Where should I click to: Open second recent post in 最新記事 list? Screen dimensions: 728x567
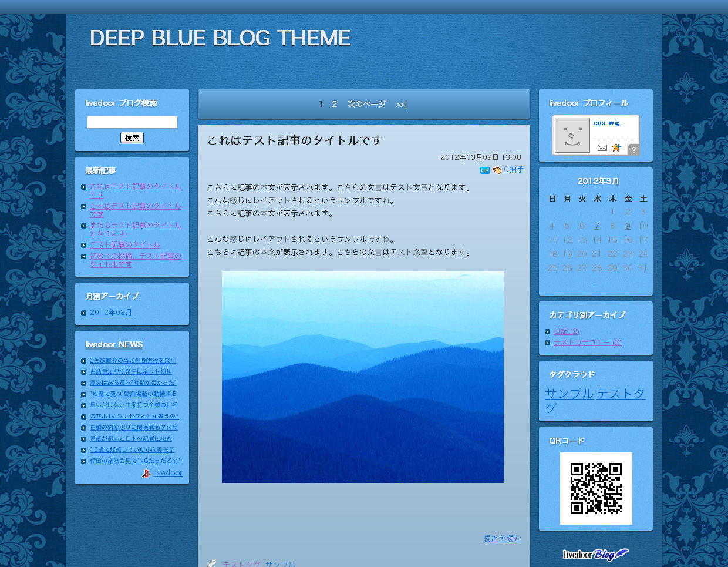tap(135, 210)
